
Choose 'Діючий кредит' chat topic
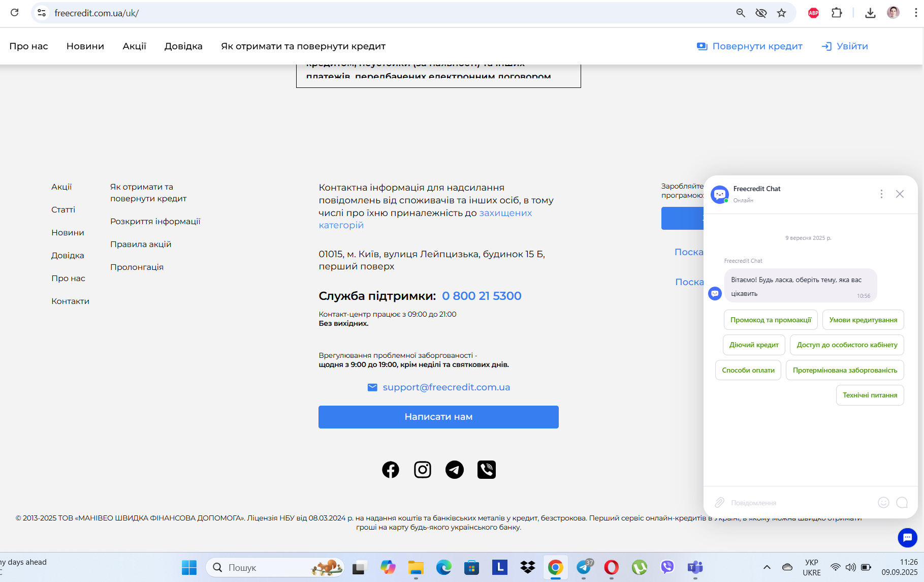coord(754,345)
